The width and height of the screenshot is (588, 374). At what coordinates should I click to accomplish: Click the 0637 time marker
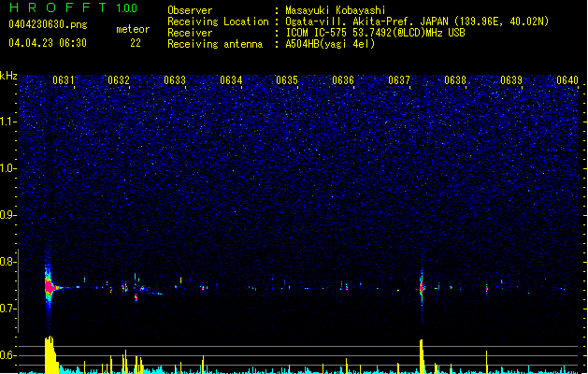[399, 80]
